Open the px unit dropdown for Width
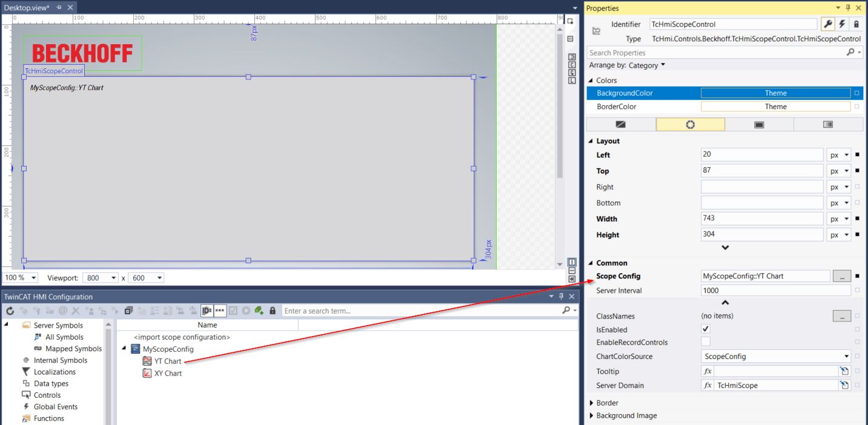868x425 pixels. click(839, 219)
